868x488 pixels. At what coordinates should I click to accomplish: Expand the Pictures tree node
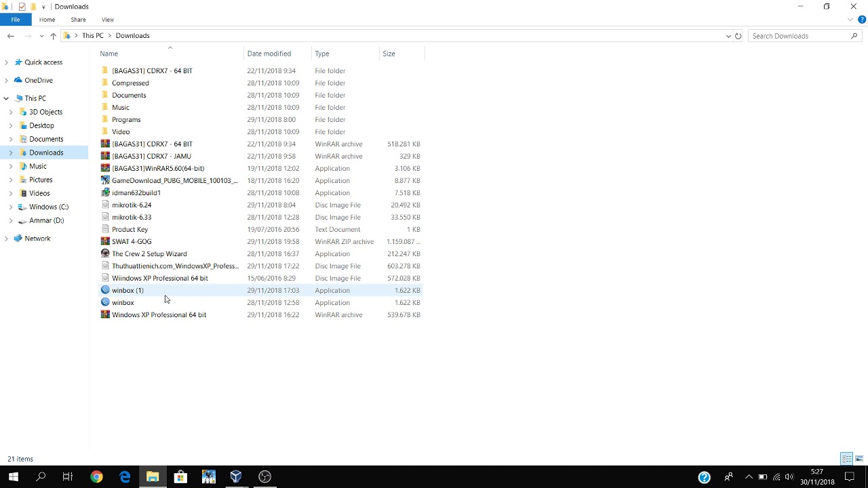point(11,180)
